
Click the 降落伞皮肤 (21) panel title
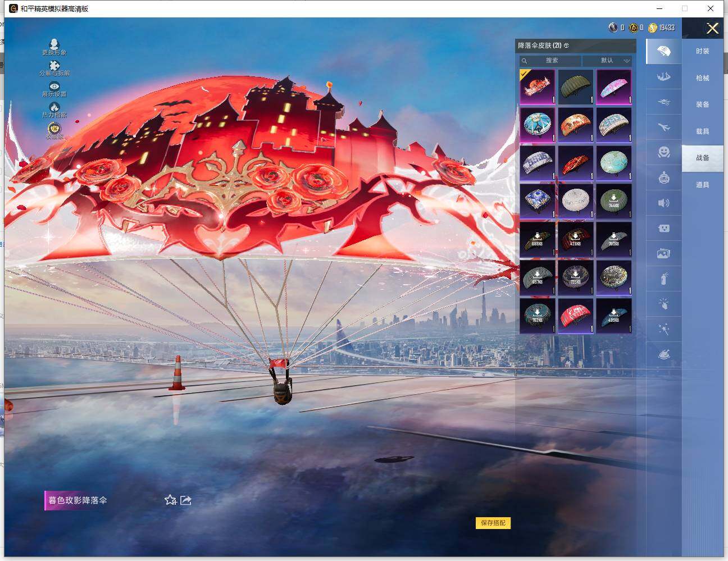539,45
